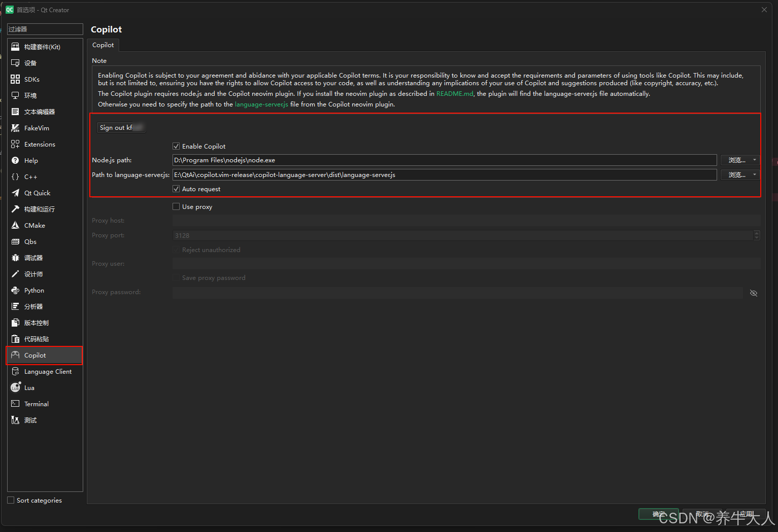Expand the Node.js path browse dropdown arrow

point(755,160)
